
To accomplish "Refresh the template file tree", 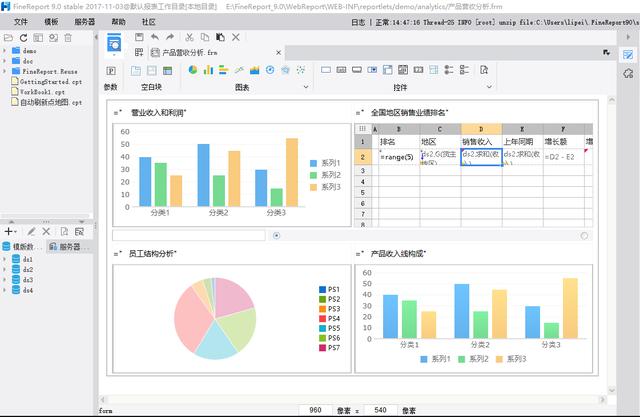I will (23, 38).
